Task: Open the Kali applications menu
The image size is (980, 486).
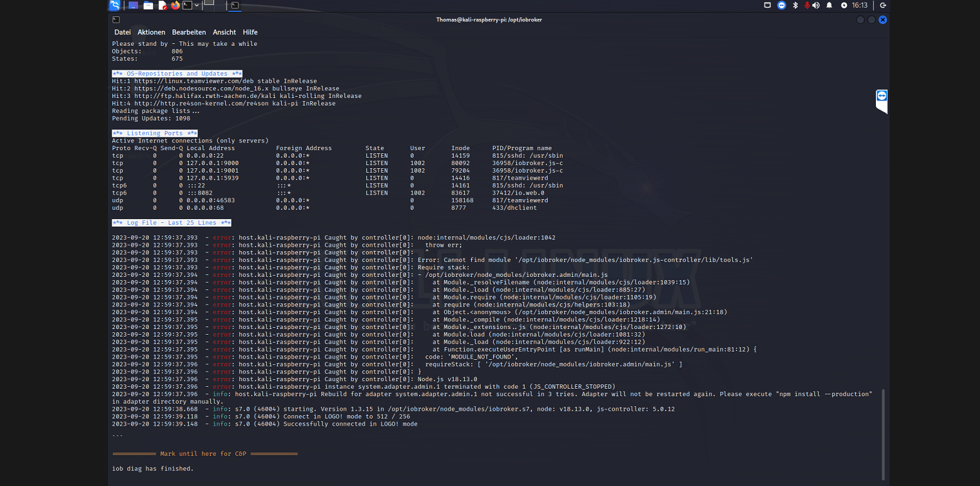Action: pyautogui.click(x=114, y=6)
